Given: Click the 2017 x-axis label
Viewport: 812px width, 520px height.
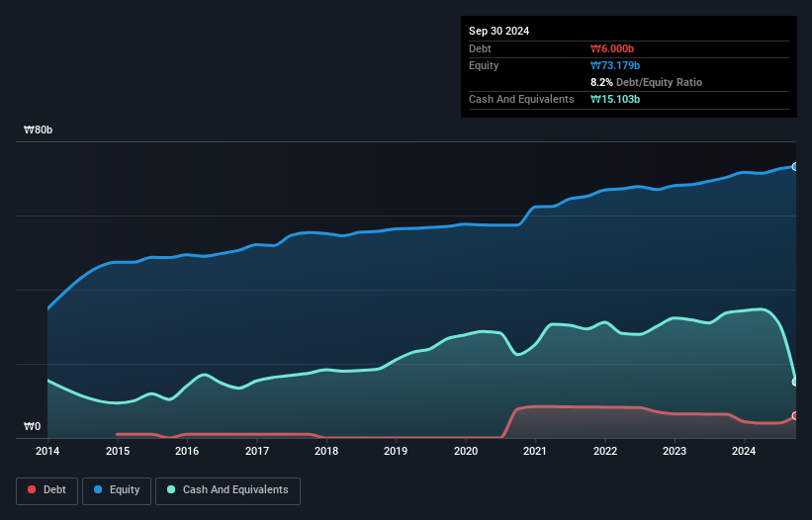Looking at the screenshot, I should pos(257,451).
